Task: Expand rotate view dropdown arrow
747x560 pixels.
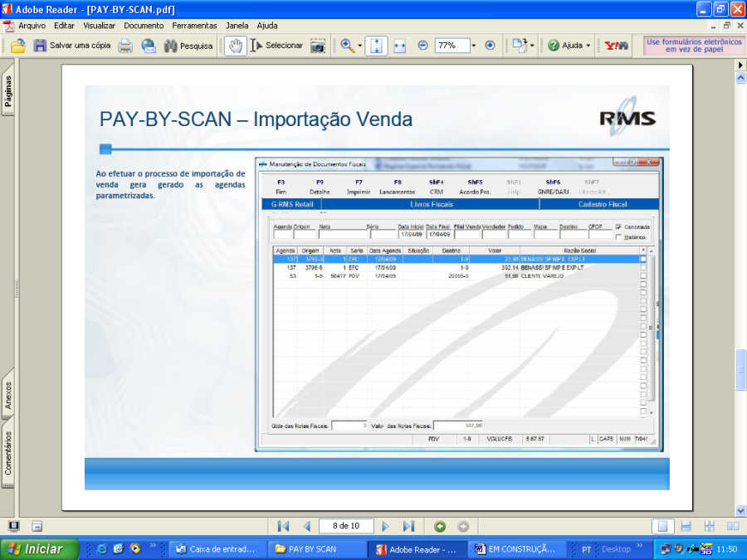Action: (532, 46)
